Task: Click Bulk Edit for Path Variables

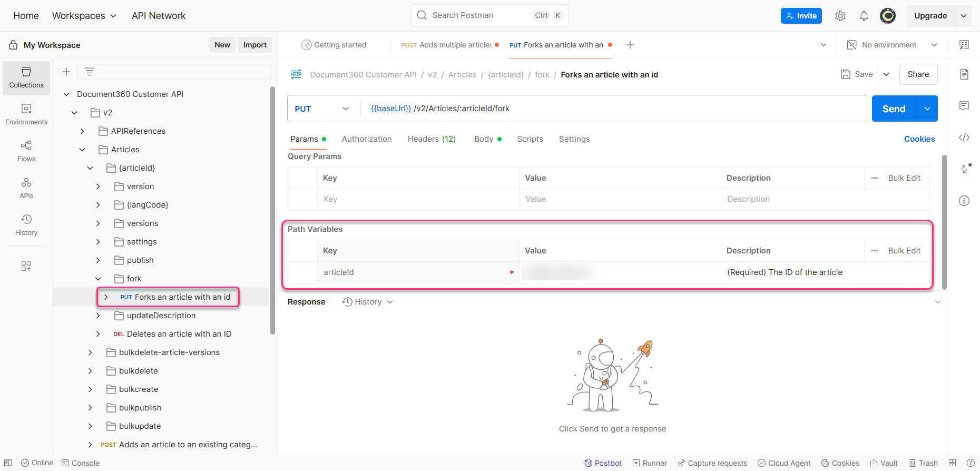Action: coord(904,251)
